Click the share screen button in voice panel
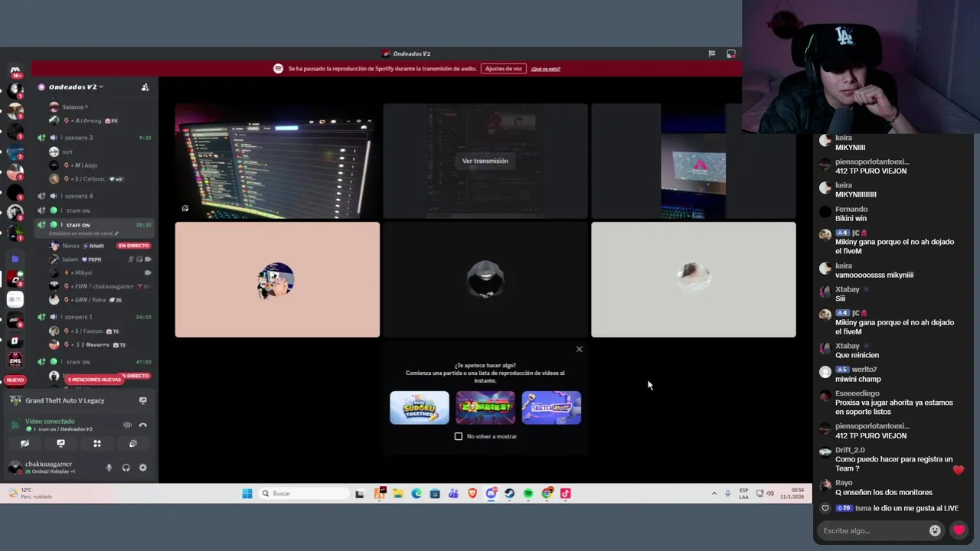Image resolution: width=980 pixels, height=551 pixels. point(60,443)
